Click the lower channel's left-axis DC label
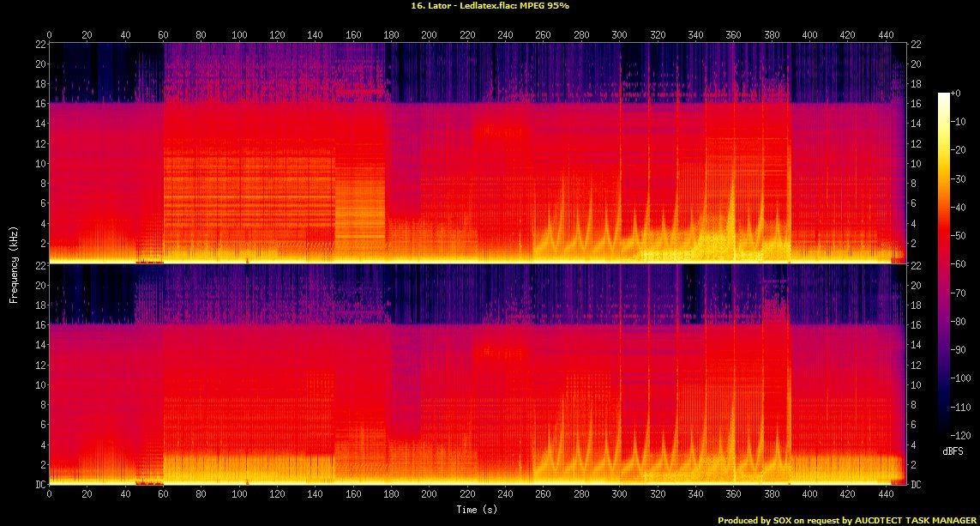The width and height of the screenshot is (980, 526). [x=39, y=485]
